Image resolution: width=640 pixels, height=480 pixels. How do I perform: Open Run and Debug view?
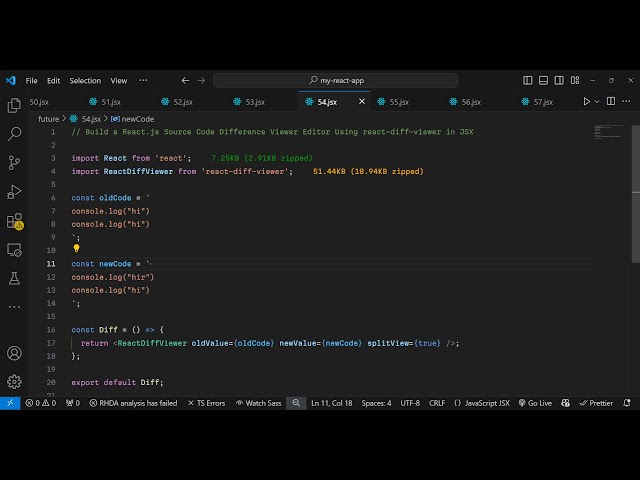pyautogui.click(x=14, y=191)
